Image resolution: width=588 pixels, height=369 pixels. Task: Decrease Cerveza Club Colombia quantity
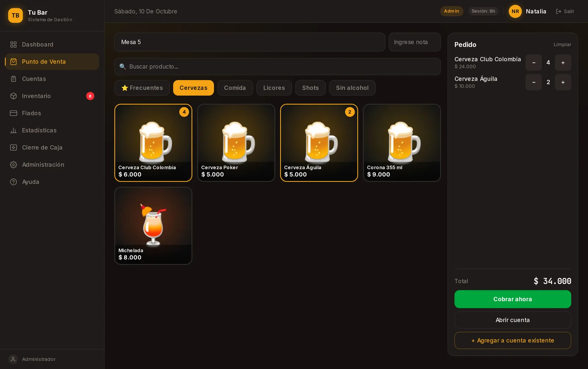tap(534, 63)
